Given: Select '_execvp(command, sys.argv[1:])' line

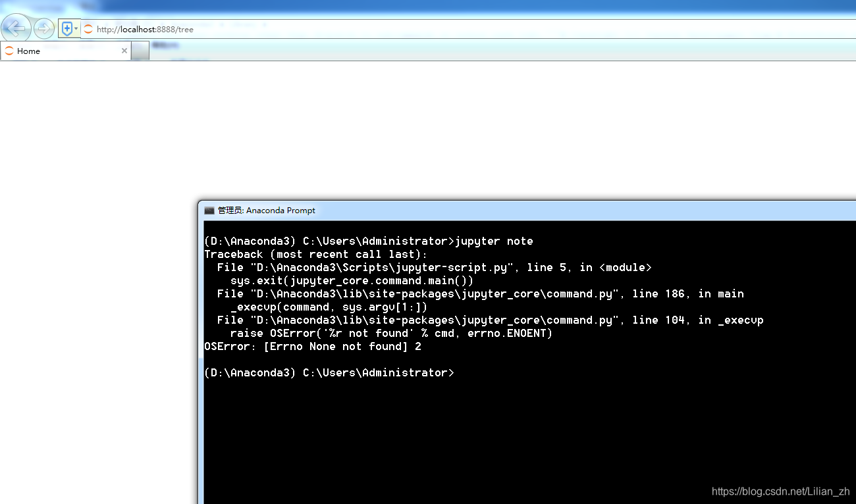Looking at the screenshot, I should click(x=329, y=307).
